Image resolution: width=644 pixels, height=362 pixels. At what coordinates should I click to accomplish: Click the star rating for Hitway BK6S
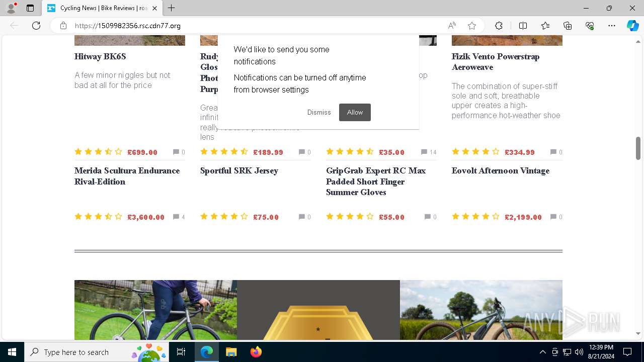pyautogui.click(x=98, y=152)
